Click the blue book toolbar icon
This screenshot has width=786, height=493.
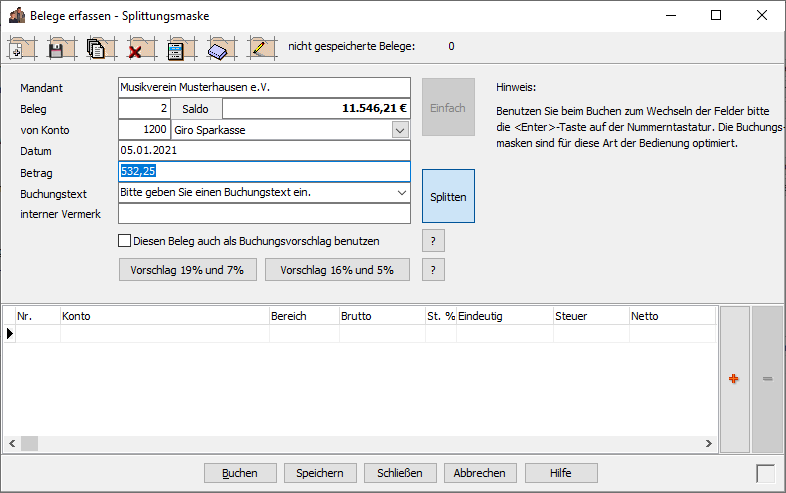(x=220, y=48)
